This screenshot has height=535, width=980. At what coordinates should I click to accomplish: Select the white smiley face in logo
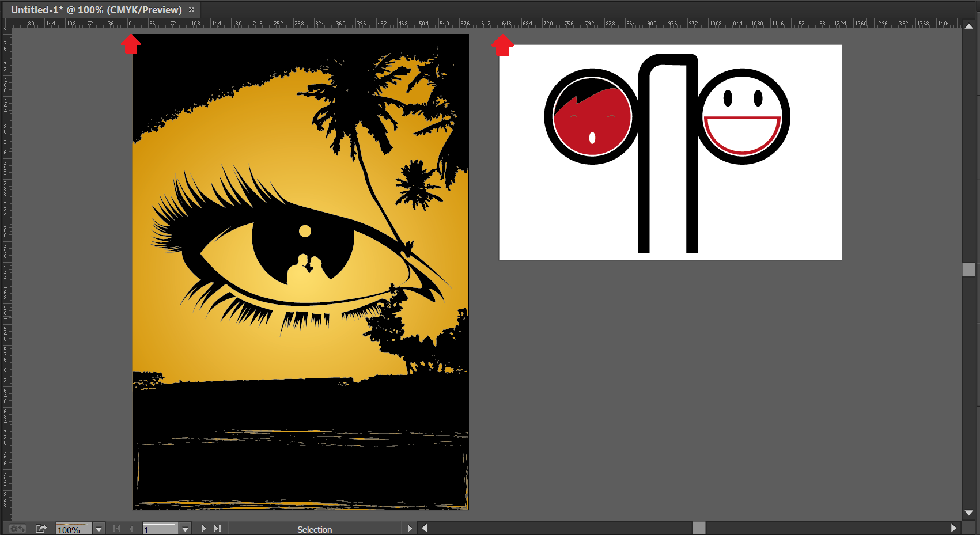click(742, 117)
